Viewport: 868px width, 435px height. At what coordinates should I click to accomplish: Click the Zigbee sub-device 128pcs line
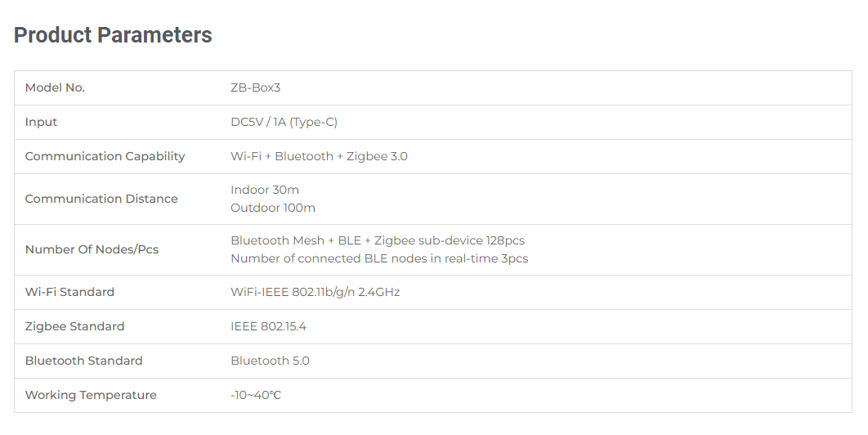pyautogui.click(x=378, y=240)
